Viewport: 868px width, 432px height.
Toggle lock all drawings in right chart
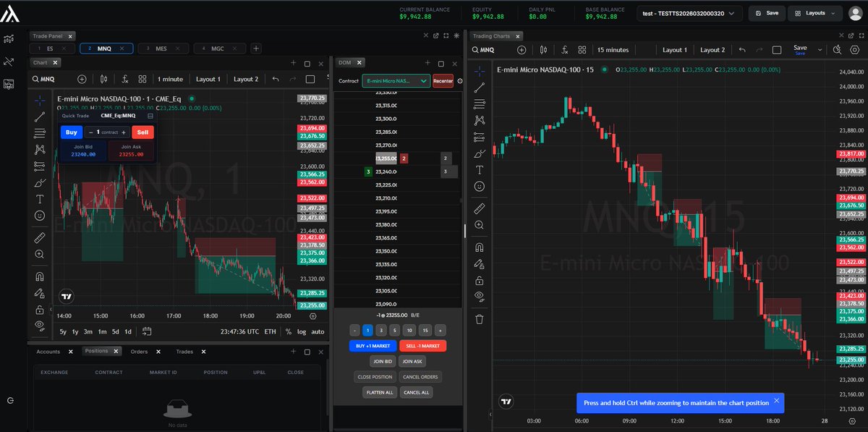479,280
